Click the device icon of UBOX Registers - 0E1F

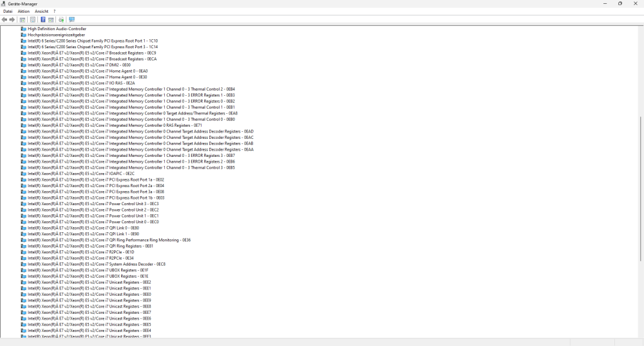pos(24,270)
